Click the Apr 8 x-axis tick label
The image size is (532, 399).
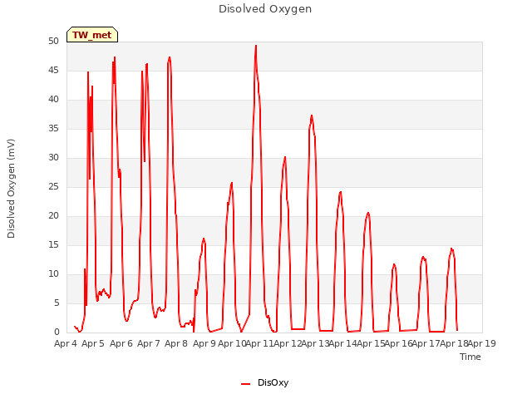176,343
